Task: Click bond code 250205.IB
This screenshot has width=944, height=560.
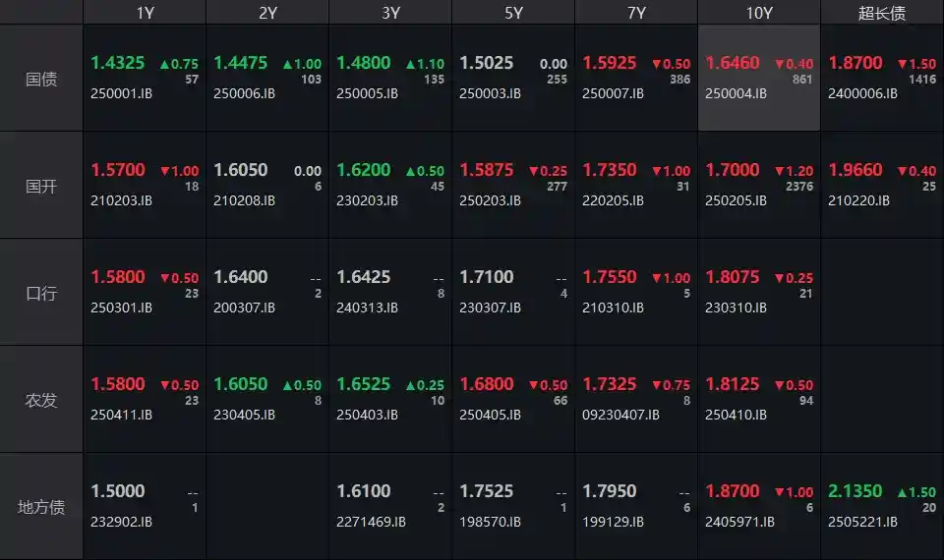Action: [x=736, y=201]
